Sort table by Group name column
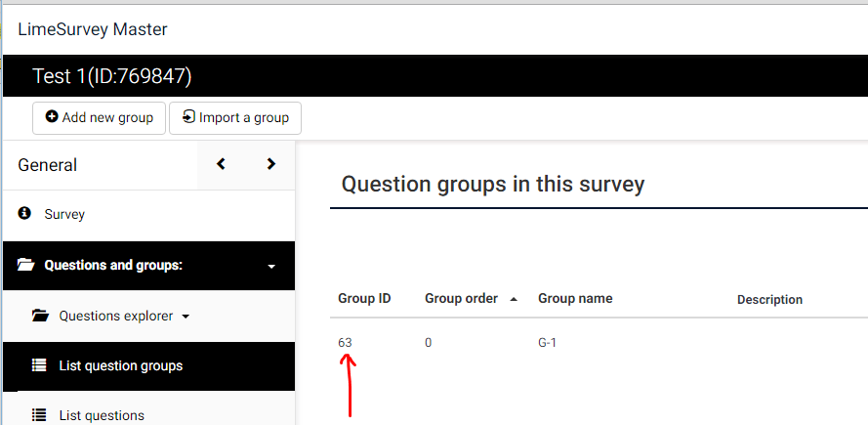Image resolution: width=868 pixels, height=425 pixels. (575, 299)
